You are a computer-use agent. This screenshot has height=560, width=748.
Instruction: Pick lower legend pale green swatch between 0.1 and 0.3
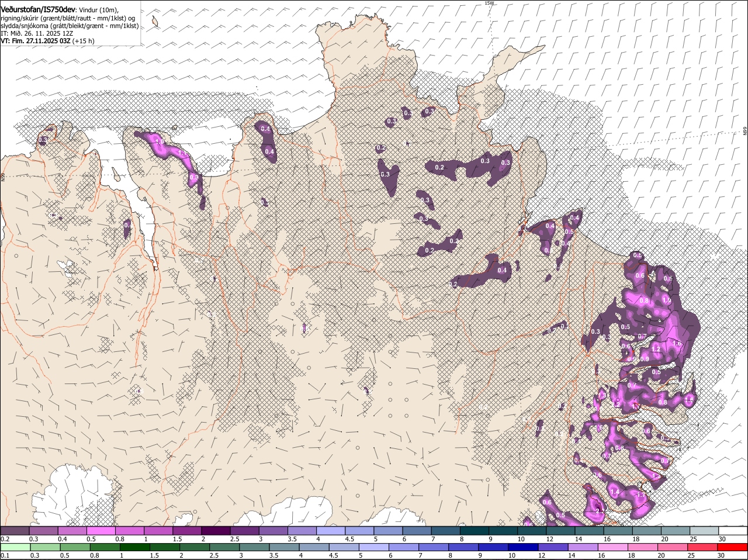coord(16,547)
